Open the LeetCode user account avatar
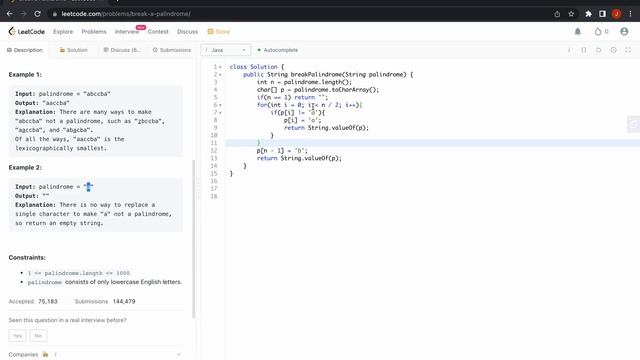640x360 pixels. coord(624,31)
